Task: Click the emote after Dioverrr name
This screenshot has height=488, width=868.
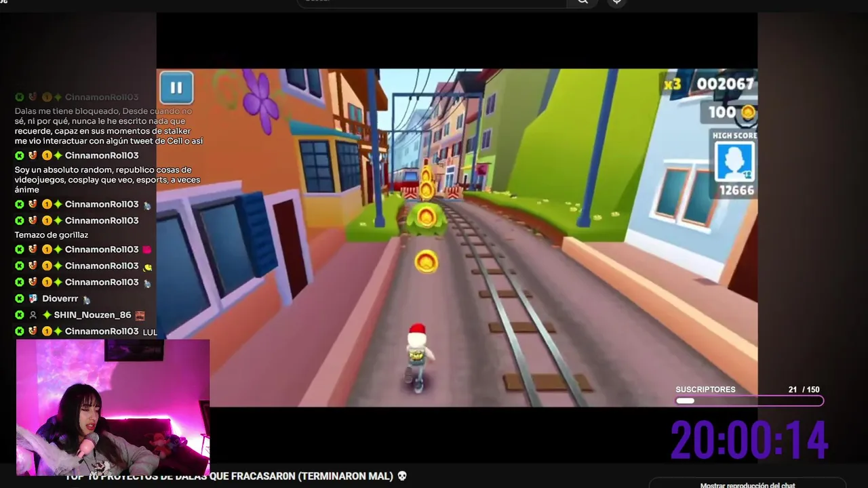Action: [86, 299]
